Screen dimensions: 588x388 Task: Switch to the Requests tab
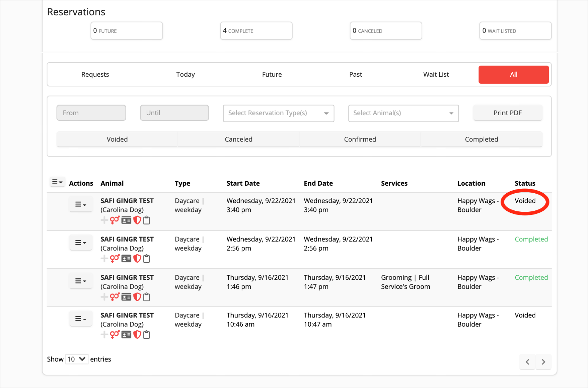click(x=95, y=74)
